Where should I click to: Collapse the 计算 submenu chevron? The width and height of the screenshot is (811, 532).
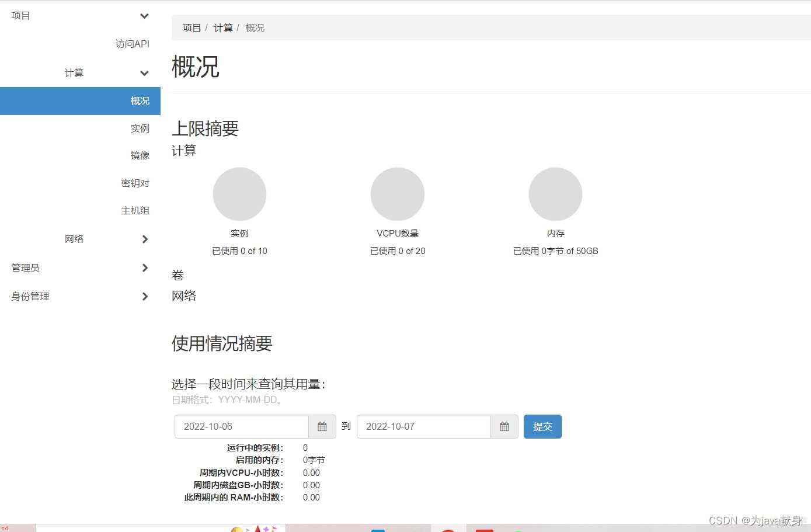(144, 73)
